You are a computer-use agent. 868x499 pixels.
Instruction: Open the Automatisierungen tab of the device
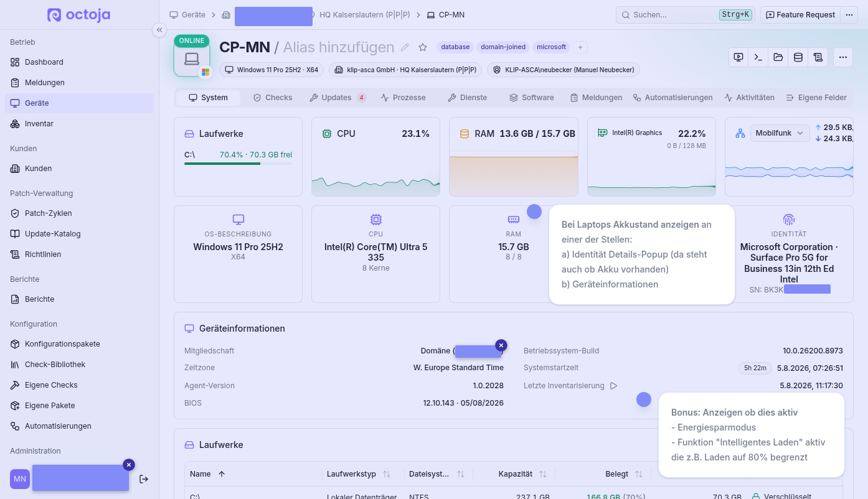coord(673,98)
